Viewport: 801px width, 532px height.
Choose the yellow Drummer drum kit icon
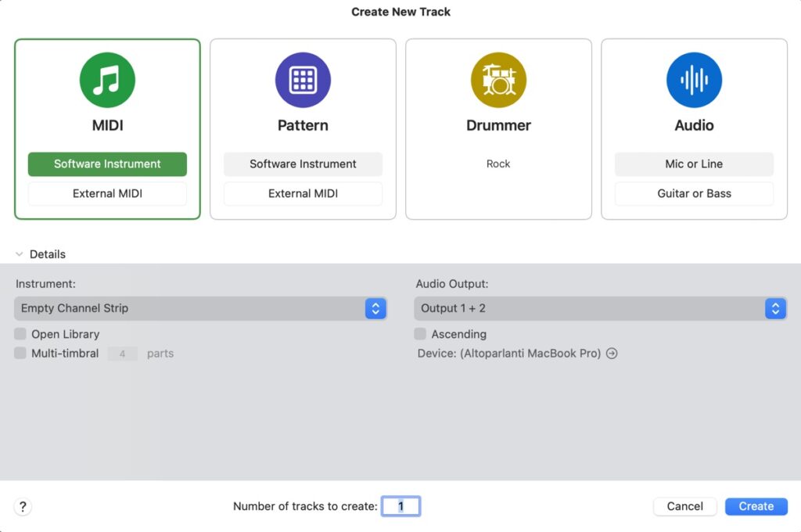pyautogui.click(x=498, y=81)
